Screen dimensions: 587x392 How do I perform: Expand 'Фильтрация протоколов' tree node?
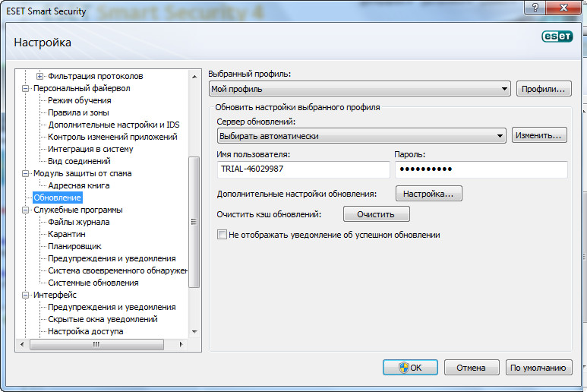click(x=39, y=77)
